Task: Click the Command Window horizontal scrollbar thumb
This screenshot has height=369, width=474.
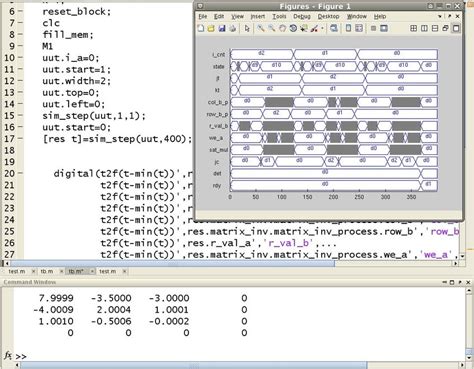Action: pyautogui.click(x=193, y=366)
